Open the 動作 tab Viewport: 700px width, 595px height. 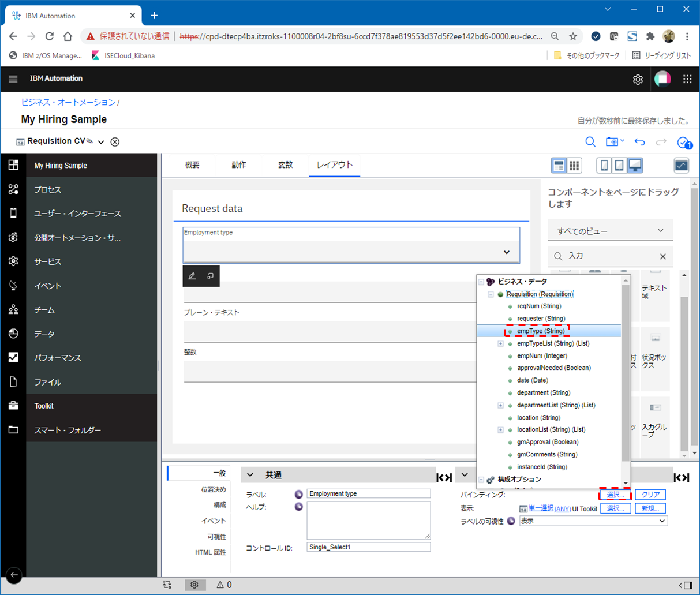(x=239, y=165)
